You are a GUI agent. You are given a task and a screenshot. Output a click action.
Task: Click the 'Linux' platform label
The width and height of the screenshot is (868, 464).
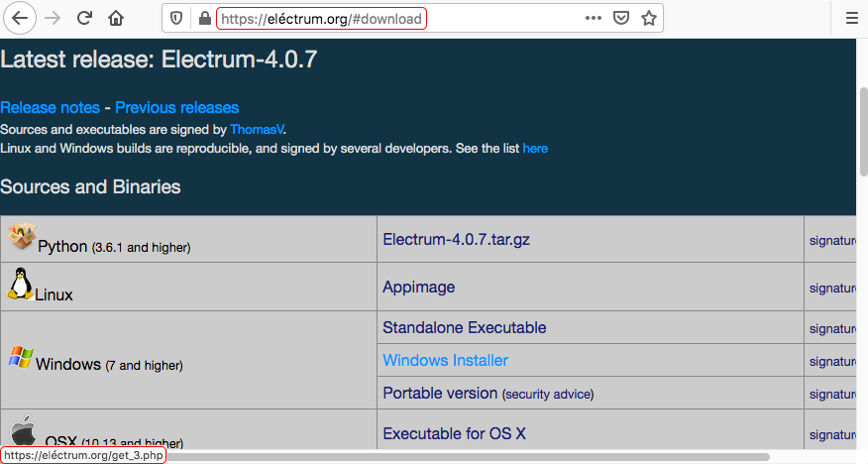click(x=54, y=294)
